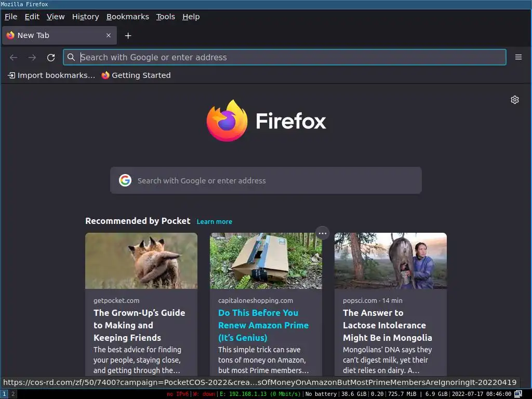Click 725.7 MiB memory status
Screen dimensions: 532x399
[402, 394]
